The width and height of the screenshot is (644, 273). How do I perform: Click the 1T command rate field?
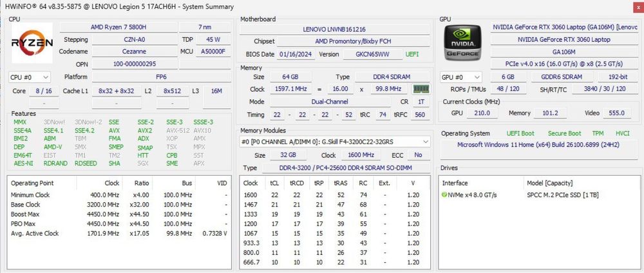pyautogui.click(x=421, y=101)
